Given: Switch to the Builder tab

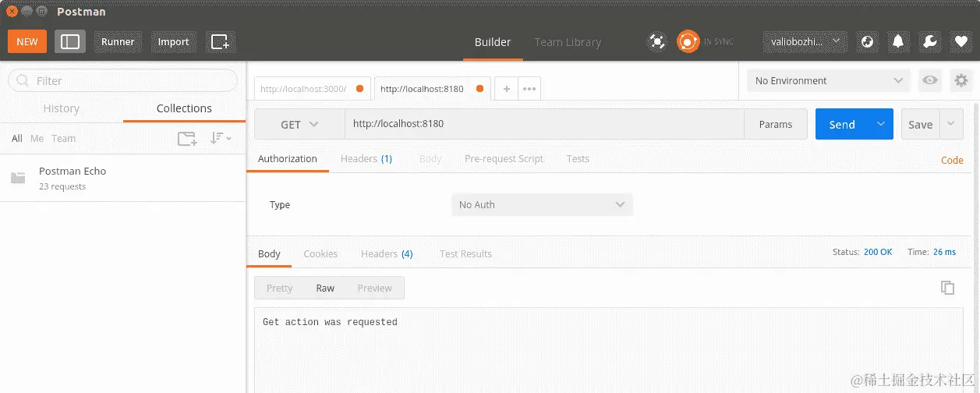Looking at the screenshot, I should coord(493,42).
